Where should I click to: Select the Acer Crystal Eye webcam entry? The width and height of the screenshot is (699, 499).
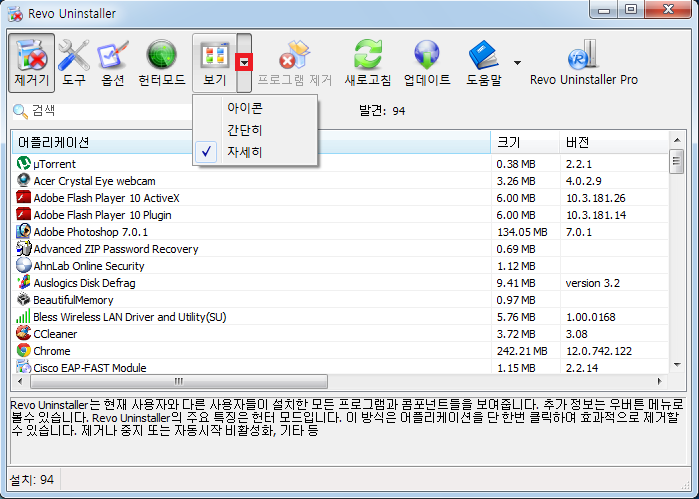[95, 181]
